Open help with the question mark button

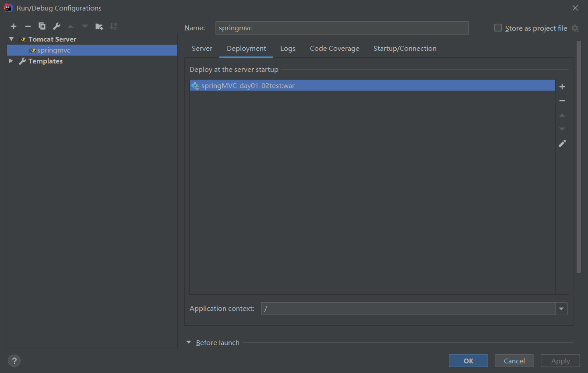point(14,361)
